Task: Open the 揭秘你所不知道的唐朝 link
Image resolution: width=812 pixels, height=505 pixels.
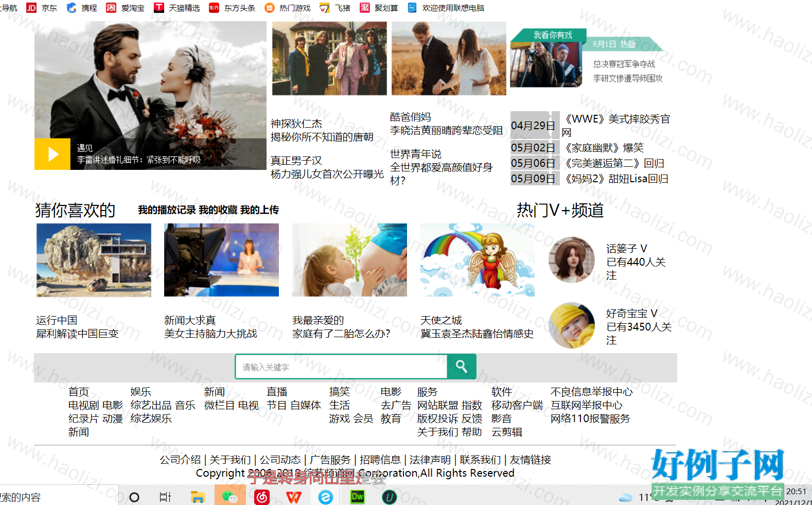Action: pyautogui.click(x=322, y=137)
